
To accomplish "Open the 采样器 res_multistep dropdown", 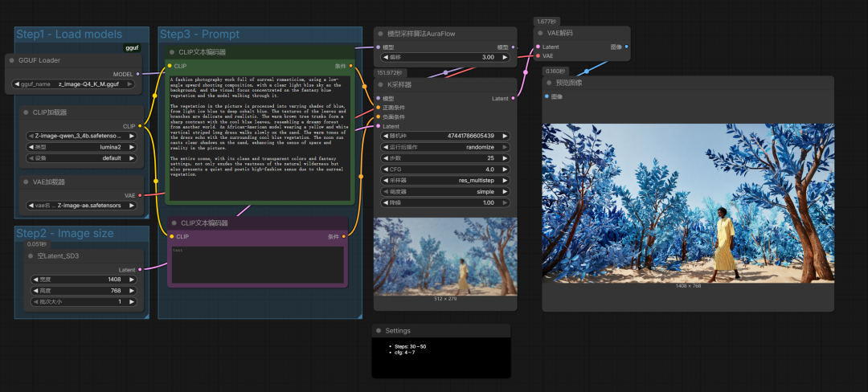I will pyautogui.click(x=445, y=181).
